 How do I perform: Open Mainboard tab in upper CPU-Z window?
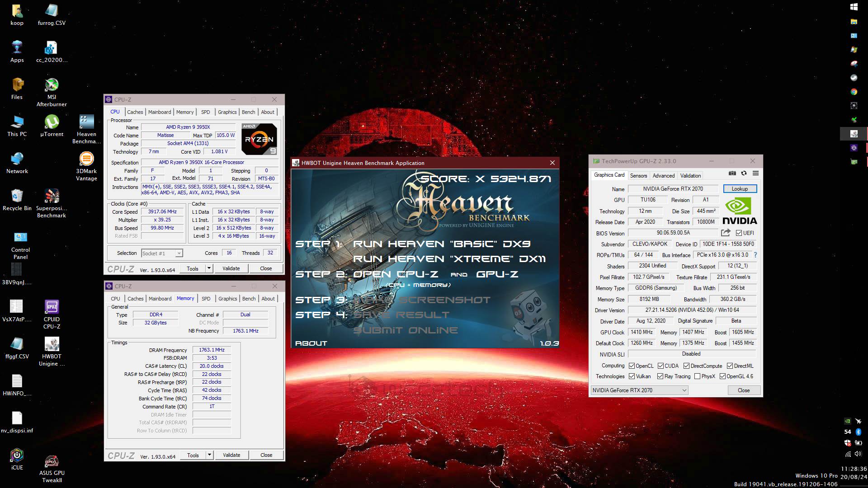point(160,112)
